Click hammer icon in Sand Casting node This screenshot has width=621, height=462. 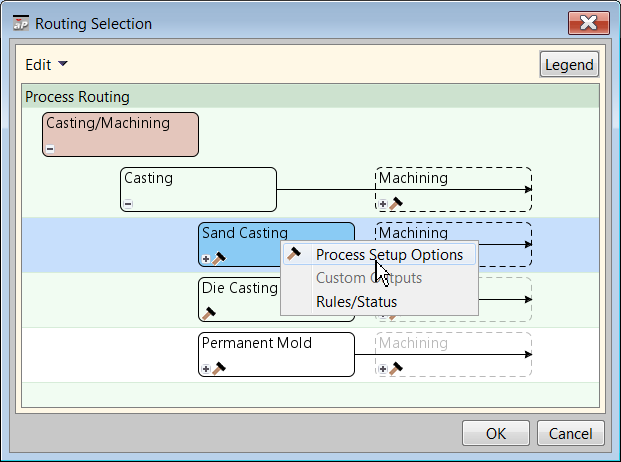coord(219,259)
